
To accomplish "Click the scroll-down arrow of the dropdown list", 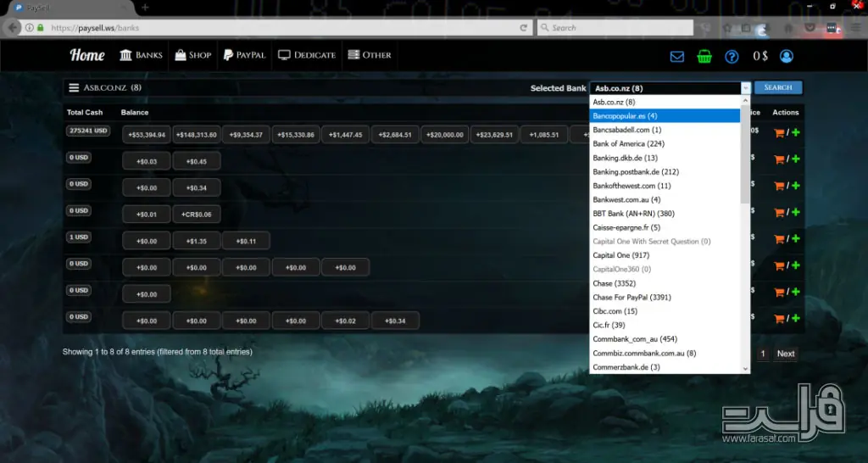I will [x=745, y=369].
